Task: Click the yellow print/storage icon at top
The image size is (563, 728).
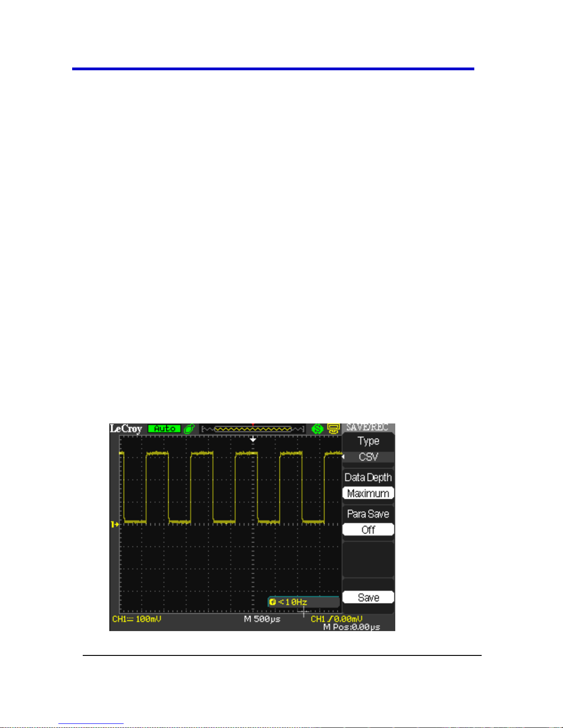Action: pyautogui.click(x=333, y=429)
